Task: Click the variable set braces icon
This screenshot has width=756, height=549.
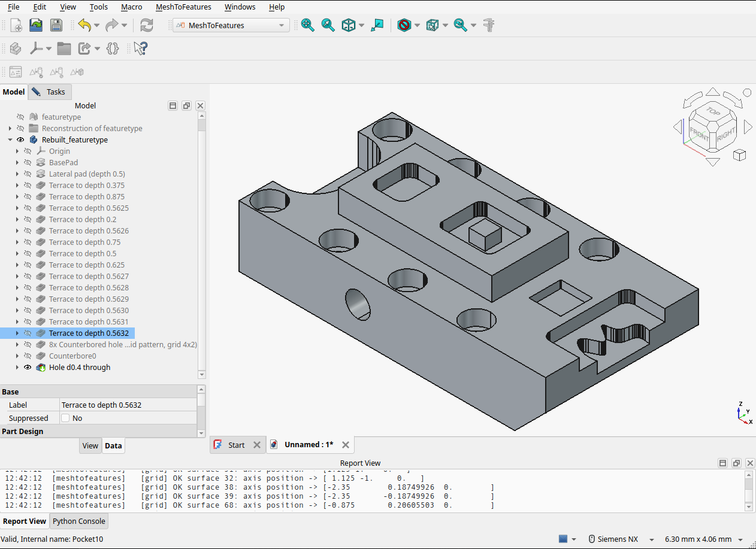Action: pos(112,48)
